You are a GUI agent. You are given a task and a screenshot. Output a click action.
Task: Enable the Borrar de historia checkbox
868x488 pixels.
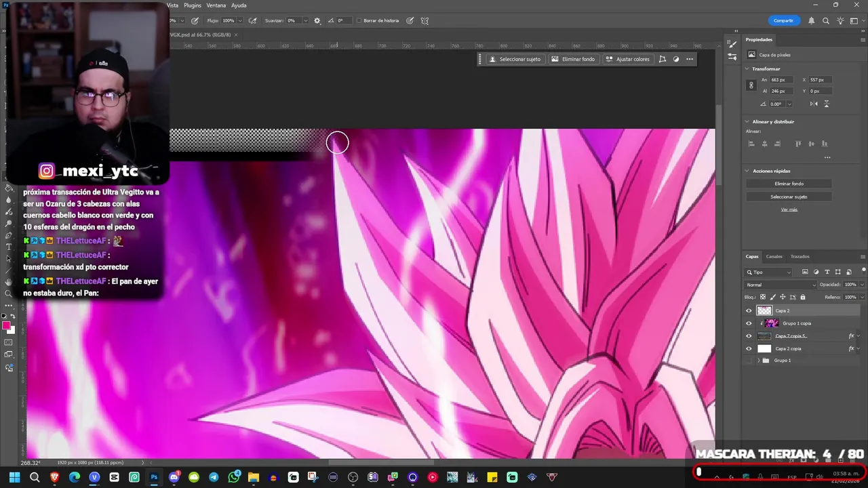click(359, 20)
